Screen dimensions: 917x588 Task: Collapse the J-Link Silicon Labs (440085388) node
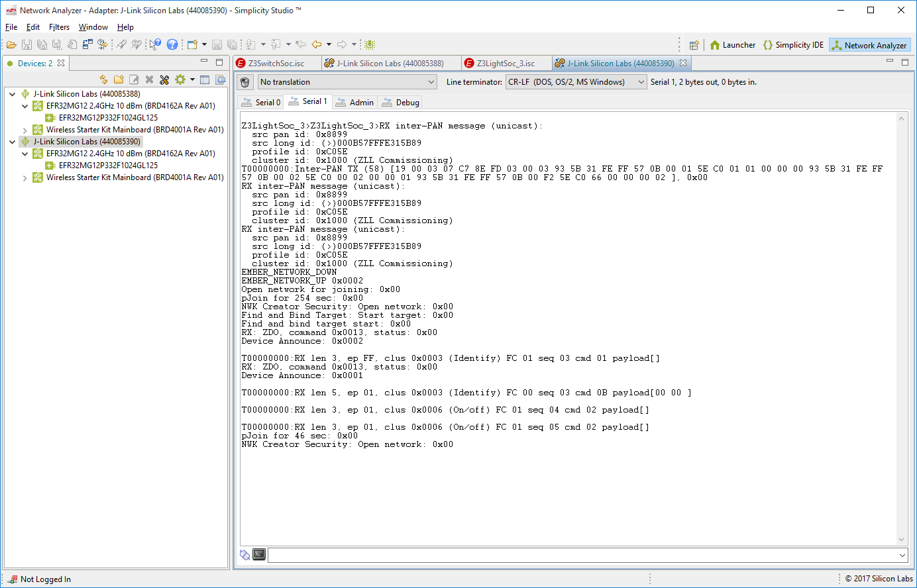coord(12,94)
